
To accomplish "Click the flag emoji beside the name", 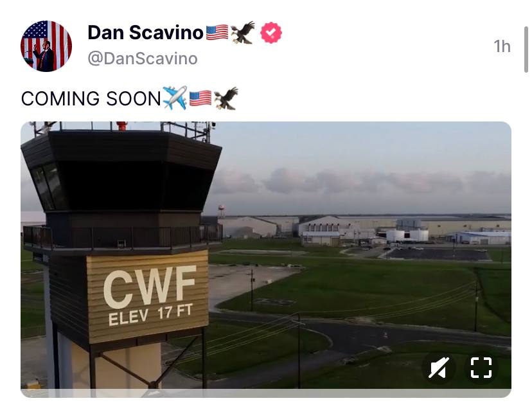I will pyautogui.click(x=217, y=33).
